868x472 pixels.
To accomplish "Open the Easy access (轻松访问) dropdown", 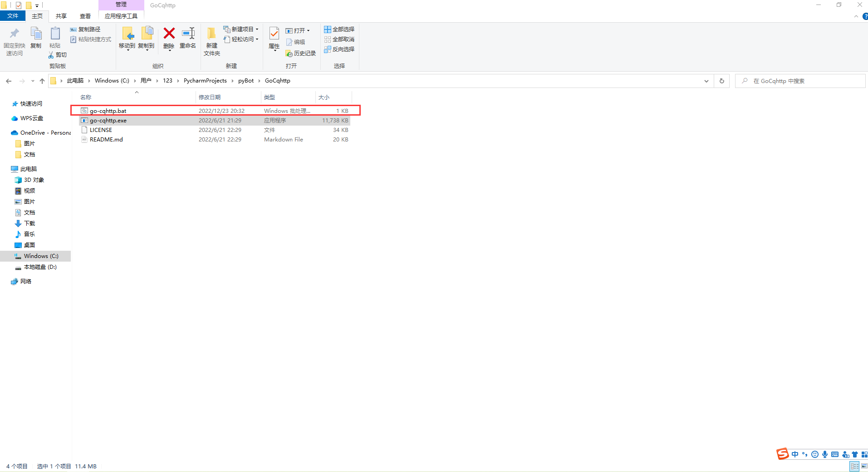I will point(241,39).
